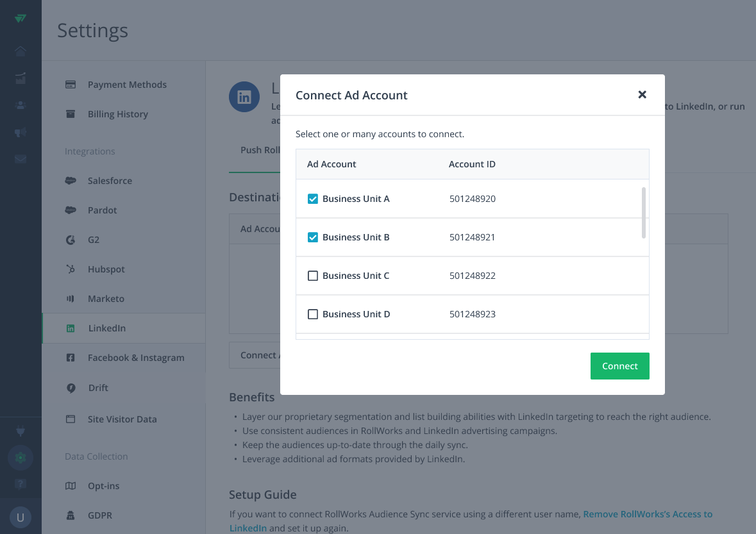Image resolution: width=756 pixels, height=534 pixels.
Task: Click the G2 logo icon
Action: pos(71,240)
